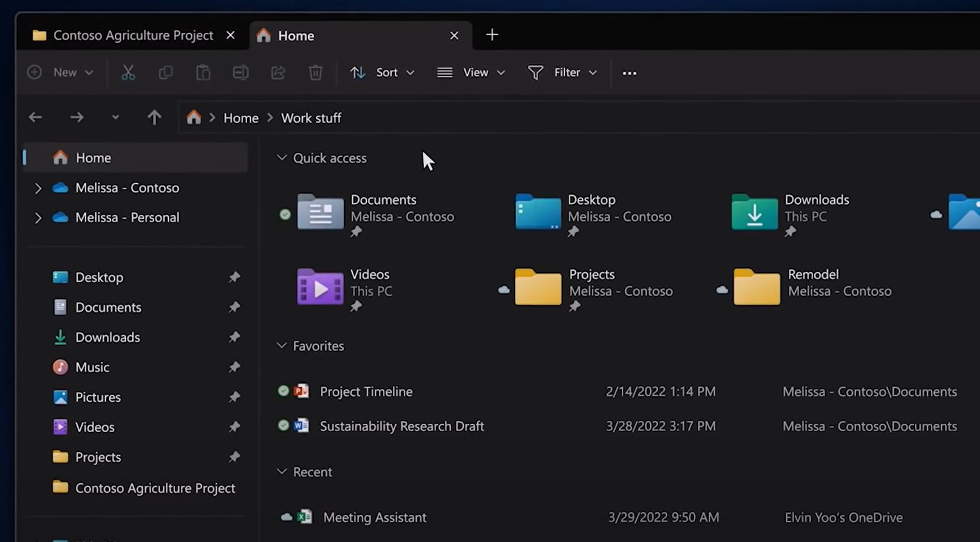Collapse the Favorites section
The height and width of the screenshot is (542, 980).
coord(282,346)
